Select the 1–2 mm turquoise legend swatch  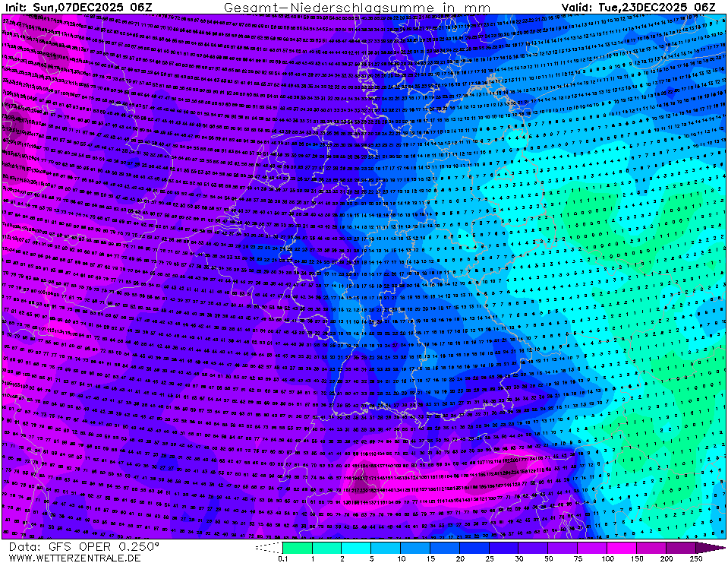[x=326, y=547]
